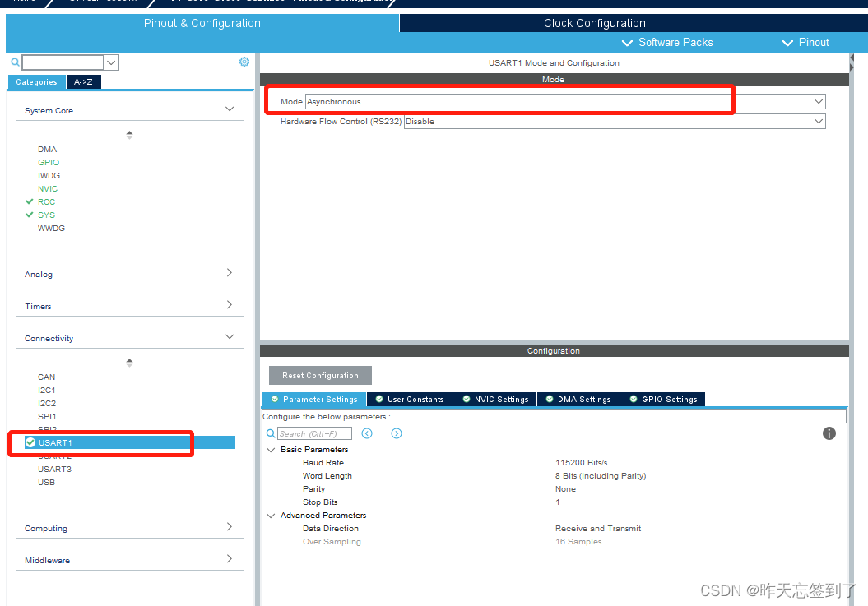Select USB in Connectivity

click(x=47, y=482)
